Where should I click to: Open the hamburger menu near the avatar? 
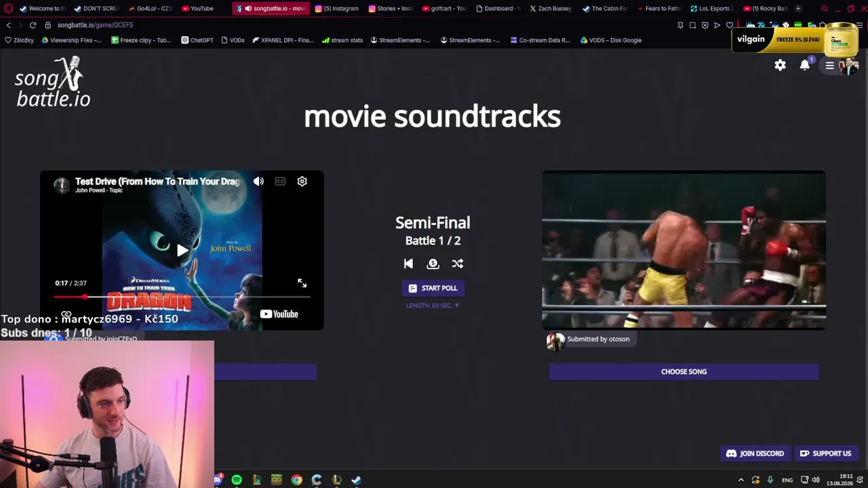pos(829,66)
